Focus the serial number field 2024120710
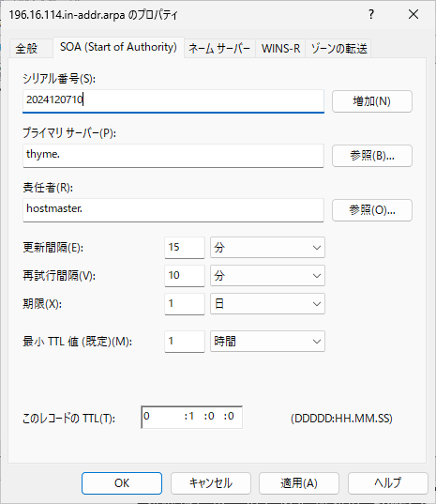The width and height of the screenshot is (436, 504). point(173,101)
